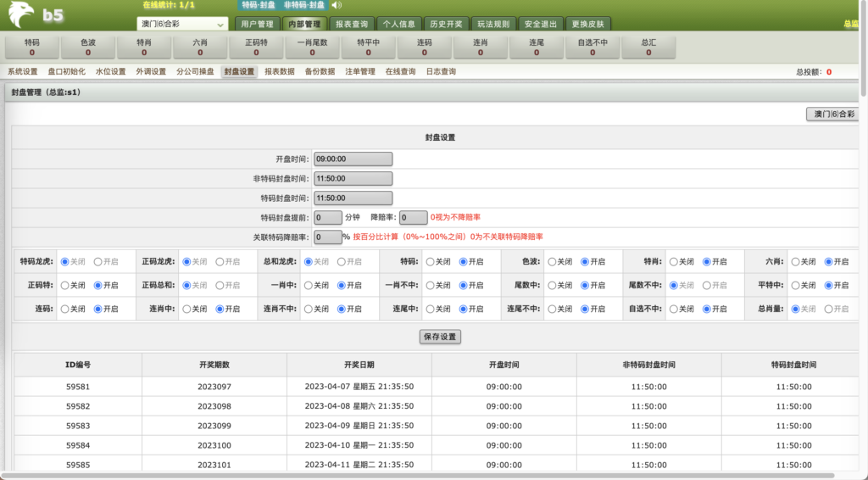The width and height of the screenshot is (868, 480).
Task: Open 日志查询 submenu item
Action: point(441,72)
